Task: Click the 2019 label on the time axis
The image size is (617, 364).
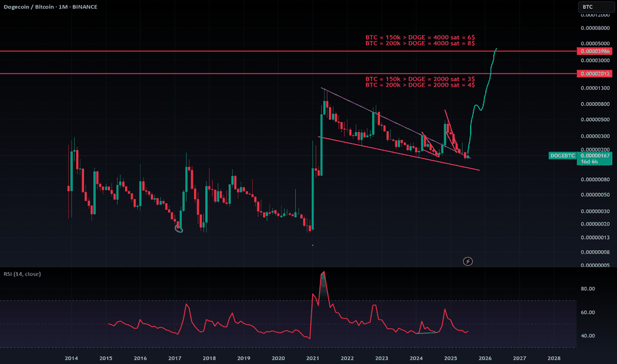Action: pos(244,358)
